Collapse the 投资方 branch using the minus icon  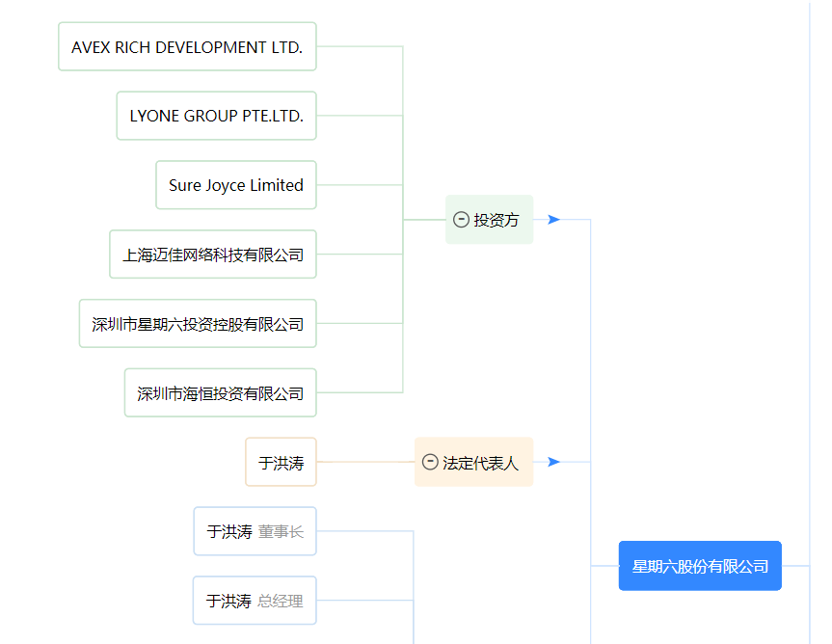[461, 219]
